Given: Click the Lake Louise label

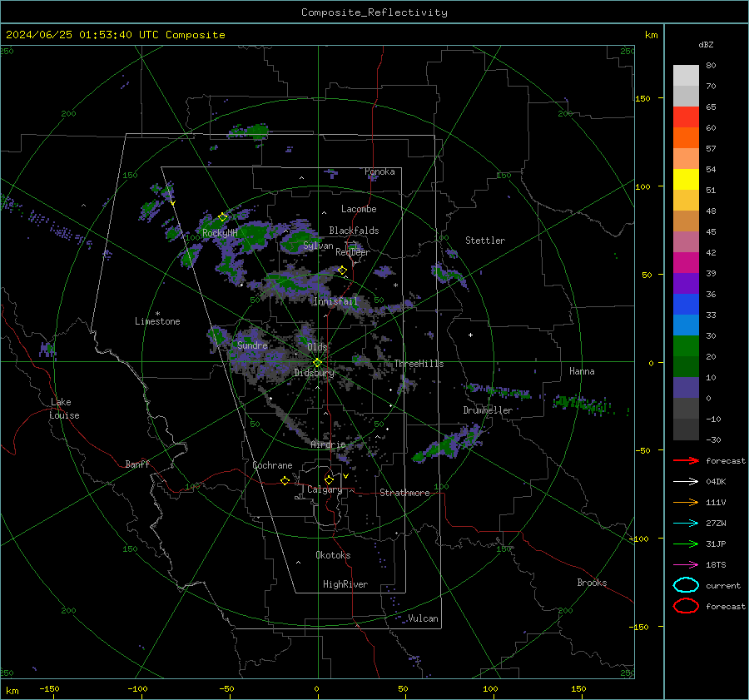Looking at the screenshot, I should point(64,409).
